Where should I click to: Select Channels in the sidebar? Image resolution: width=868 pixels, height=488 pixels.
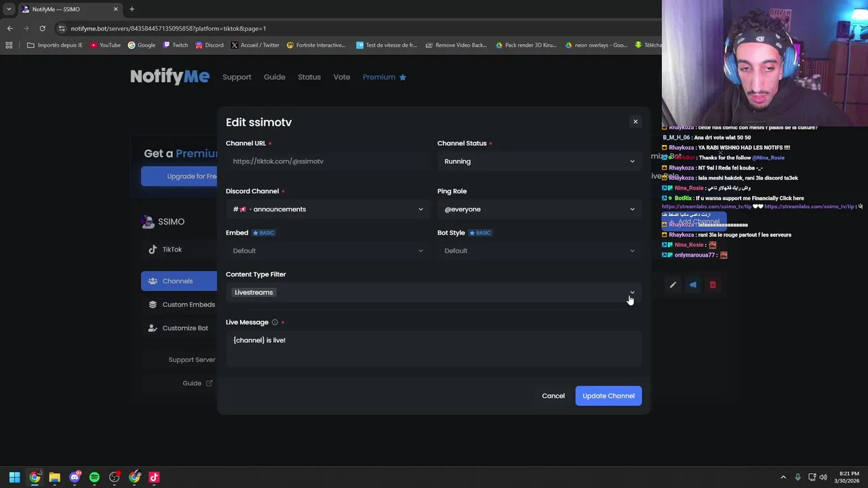(x=179, y=281)
